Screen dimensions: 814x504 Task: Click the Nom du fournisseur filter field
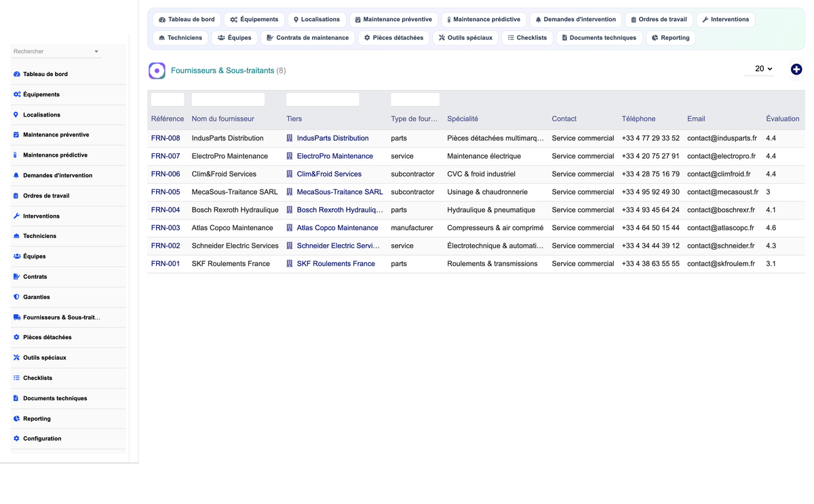click(228, 100)
